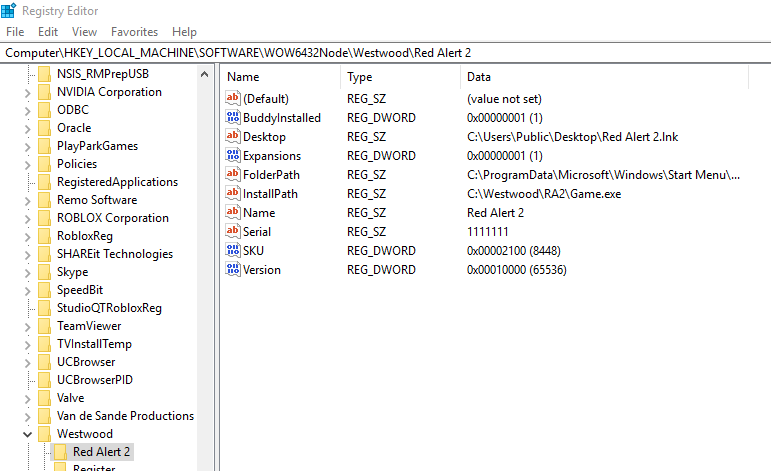Click the RegisteredApplications folder icon
This screenshot has height=471, width=771.
coord(44,182)
